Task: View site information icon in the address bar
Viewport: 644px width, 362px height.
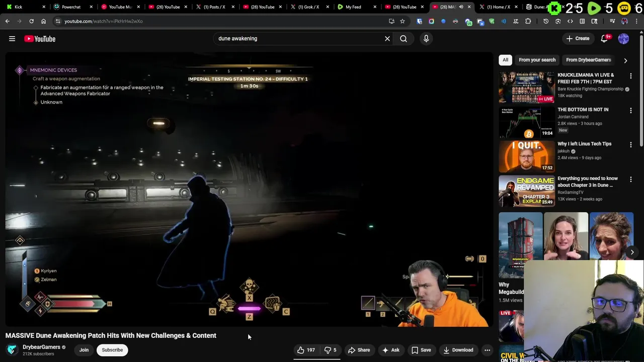Action: tap(58, 21)
